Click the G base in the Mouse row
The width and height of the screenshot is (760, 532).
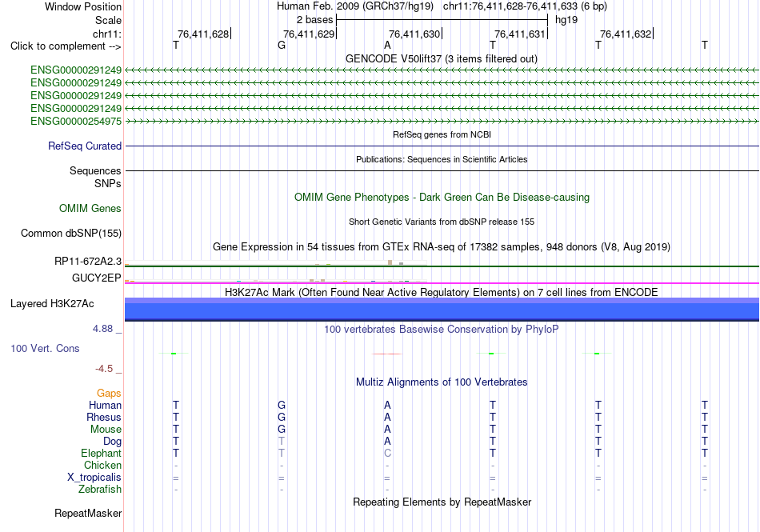coord(282,430)
